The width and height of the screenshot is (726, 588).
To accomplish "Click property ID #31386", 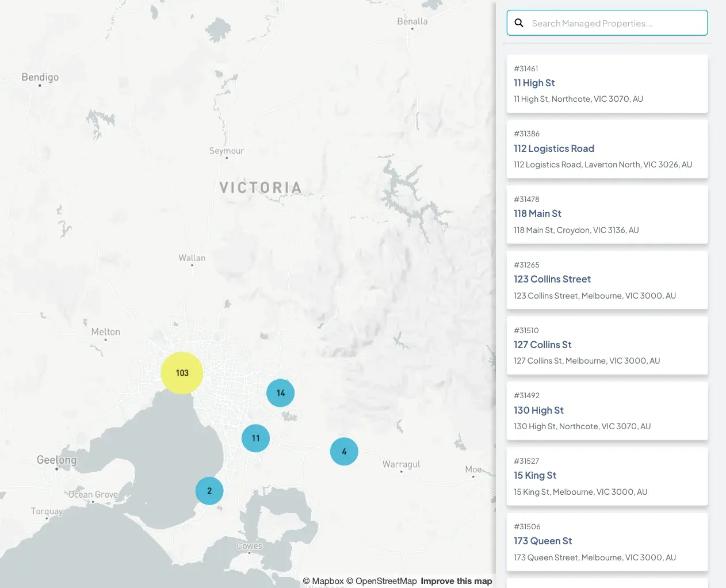I will click(x=526, y=133).
